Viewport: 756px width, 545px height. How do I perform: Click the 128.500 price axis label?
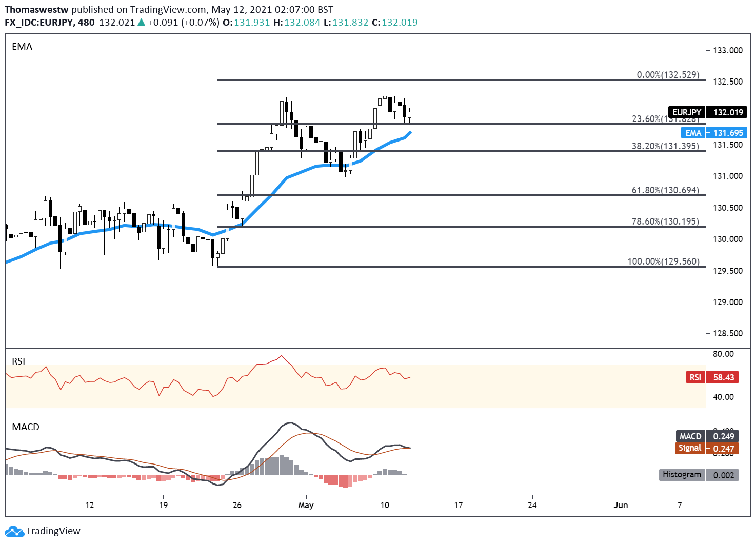(x=728, y=333)
